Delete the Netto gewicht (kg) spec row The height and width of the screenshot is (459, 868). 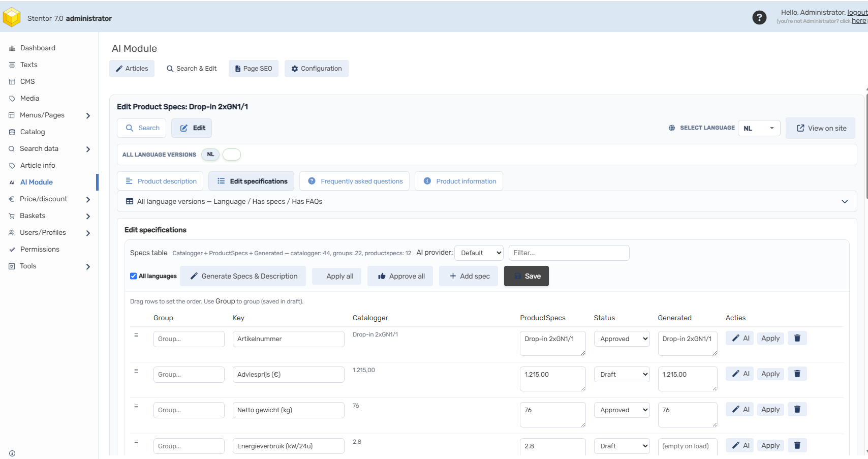(x=797, y=409)
